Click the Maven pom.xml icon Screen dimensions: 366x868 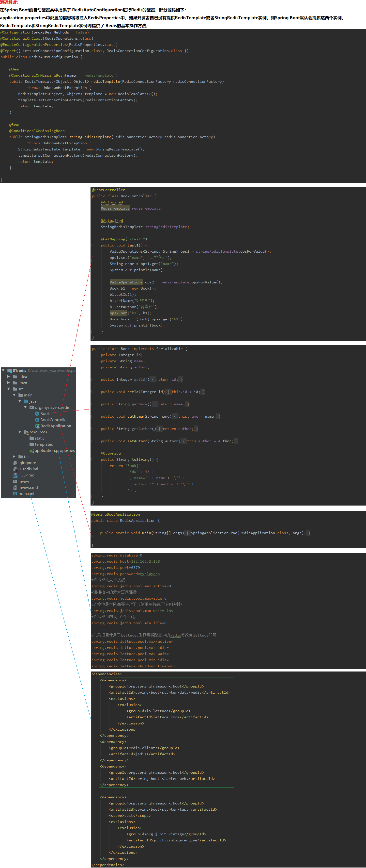15,494
